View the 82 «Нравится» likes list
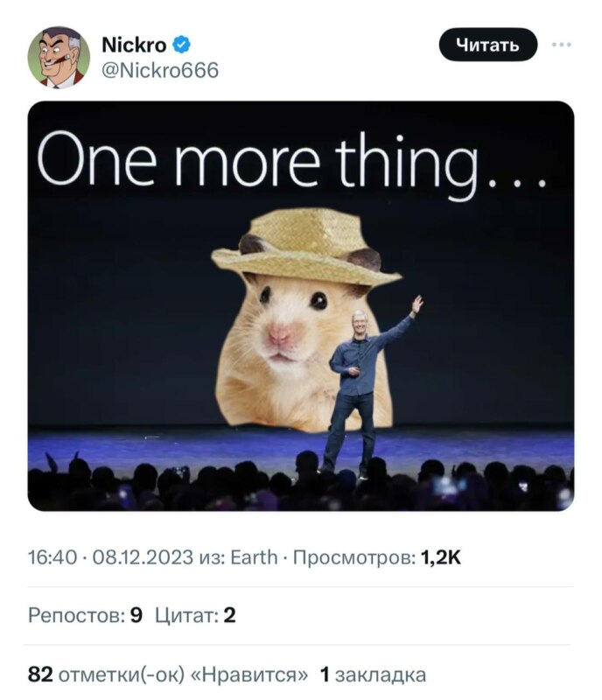The width and height of the screenshot is (602, 700). (168, 675)
